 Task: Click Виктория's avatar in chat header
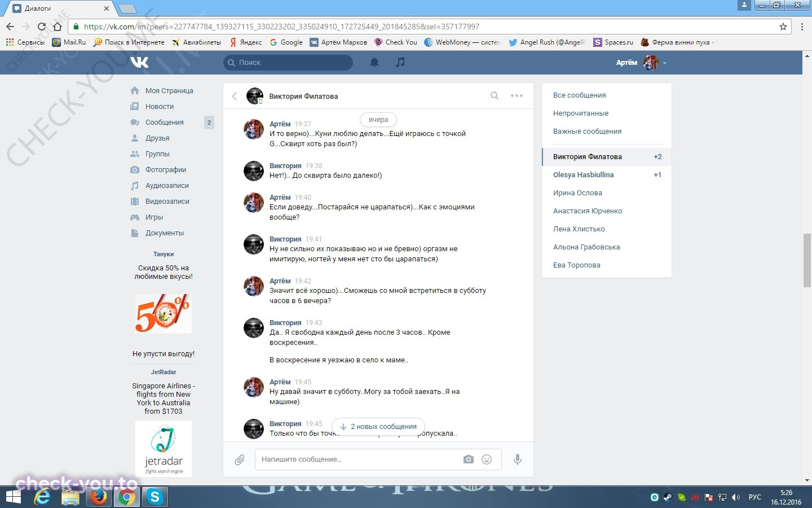click(x=255, y=96)
